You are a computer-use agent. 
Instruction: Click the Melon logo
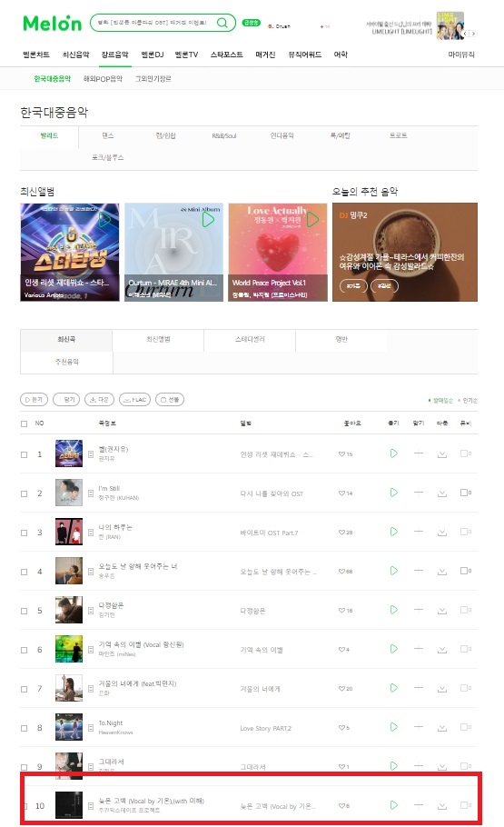tap(52, 24)
